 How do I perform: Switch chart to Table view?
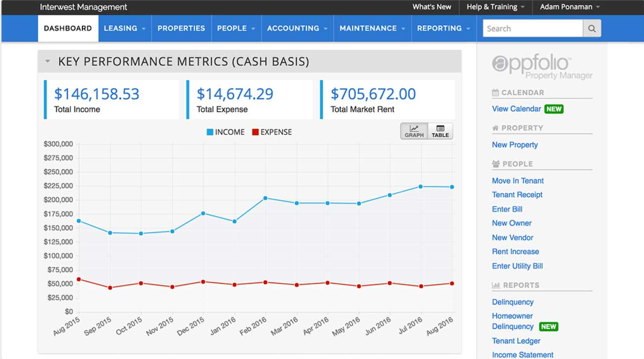click(x=440, y=131)
